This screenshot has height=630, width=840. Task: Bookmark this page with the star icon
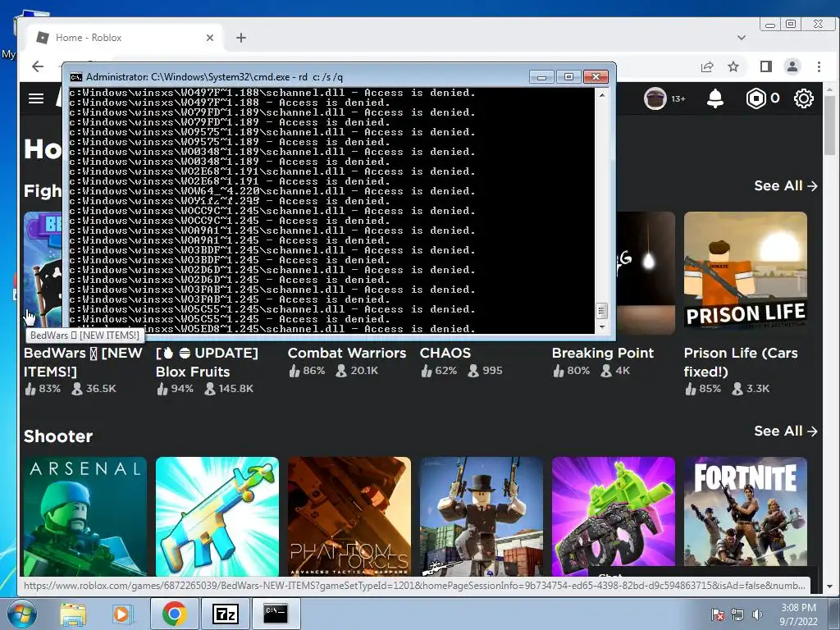[x=733, y=66]
